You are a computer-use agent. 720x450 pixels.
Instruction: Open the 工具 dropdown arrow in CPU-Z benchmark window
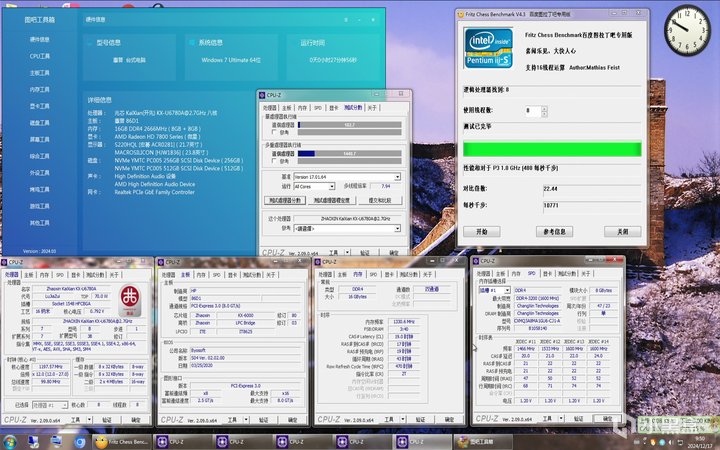[348, 253]
